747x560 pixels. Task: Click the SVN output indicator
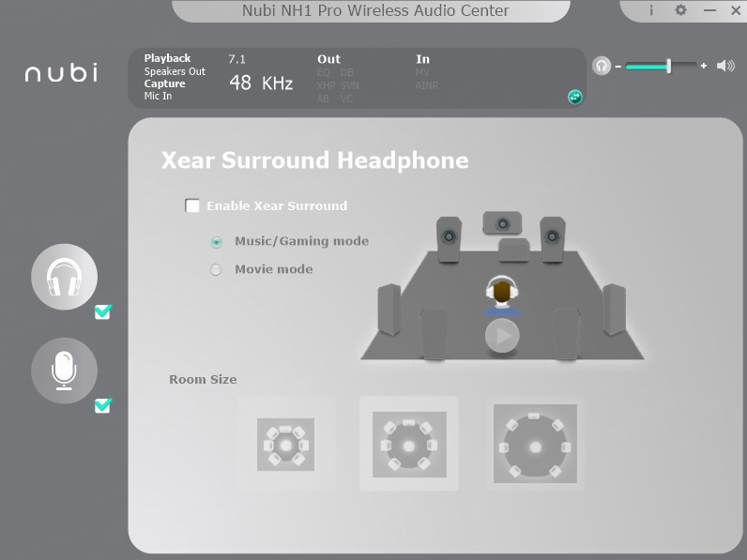[x=350, y=85]
